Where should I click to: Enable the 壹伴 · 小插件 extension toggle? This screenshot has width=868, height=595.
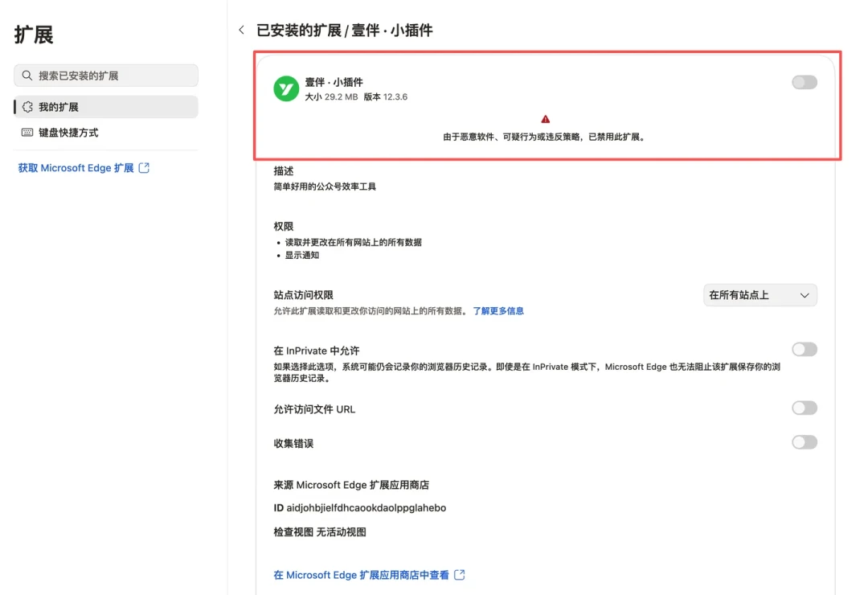pos(805,83)
